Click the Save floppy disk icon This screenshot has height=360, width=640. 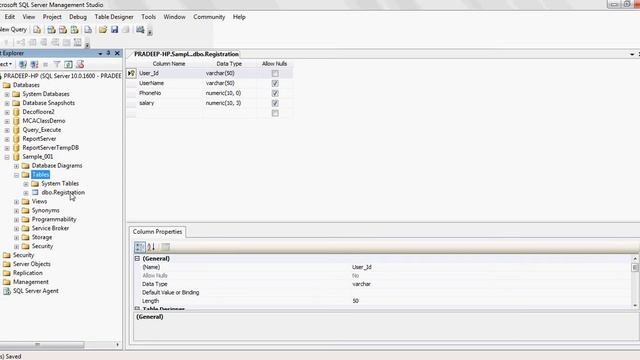pos(115,29)
